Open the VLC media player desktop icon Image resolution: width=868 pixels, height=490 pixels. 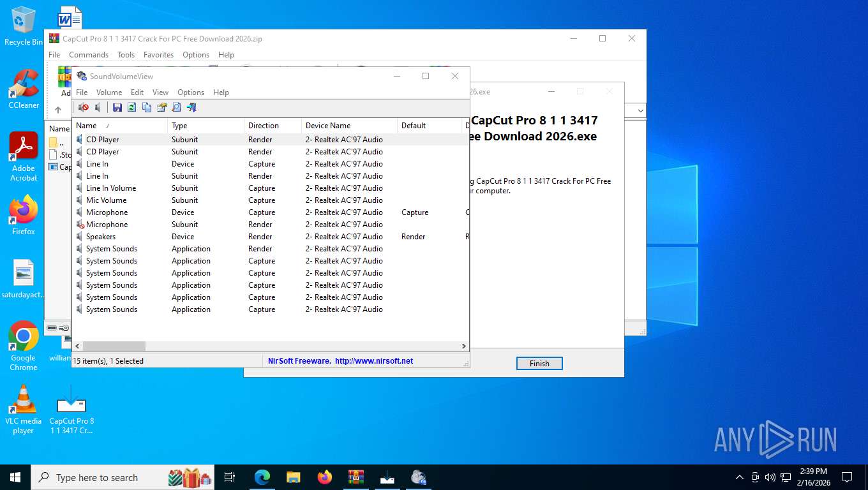[24, 409]
